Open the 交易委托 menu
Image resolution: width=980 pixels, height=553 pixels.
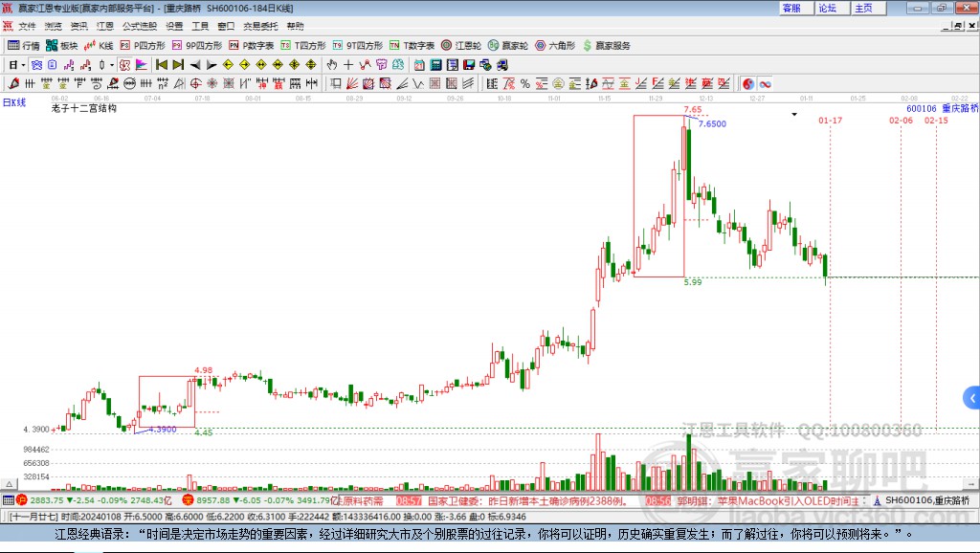pyautogui.click(x=260, y=26)
